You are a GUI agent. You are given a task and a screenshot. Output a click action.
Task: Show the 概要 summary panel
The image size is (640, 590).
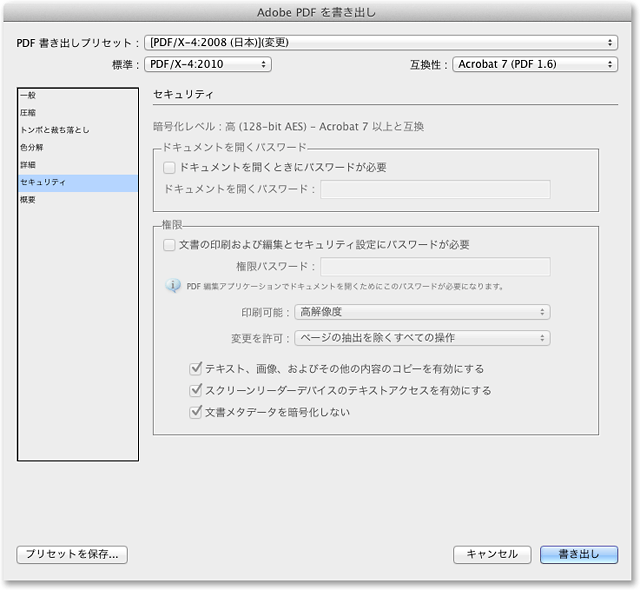pos(28,200)
